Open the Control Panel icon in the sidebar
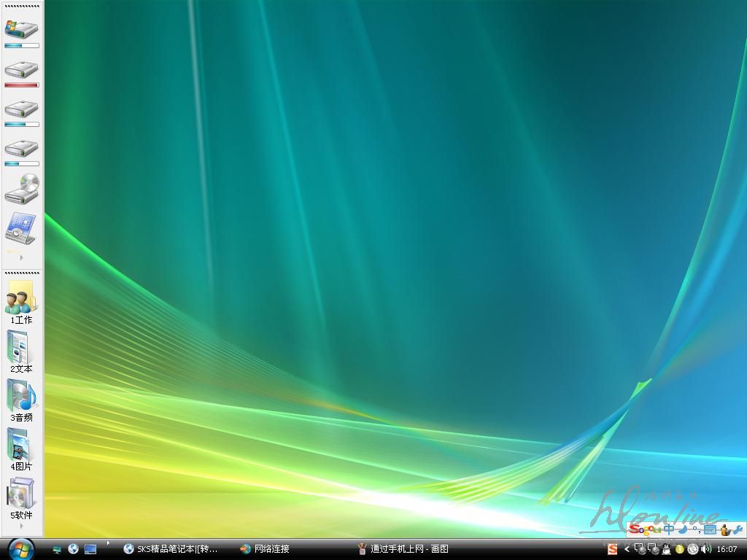This screenshot has width=747, height=560. (x=21, y=227)
